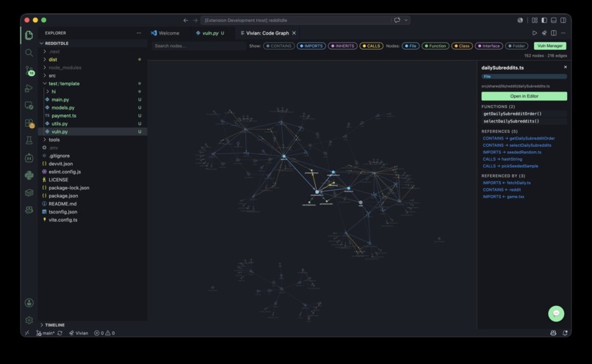The height and width of the screenshot is (364, 592).
Task: Toggle the IMPORTS edge filter
Action: (x=311, y=46)
